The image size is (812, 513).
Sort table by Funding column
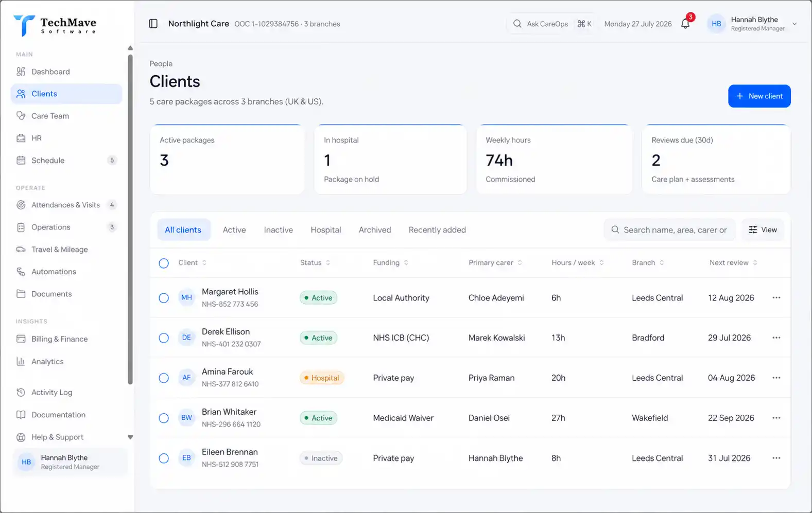391,262
